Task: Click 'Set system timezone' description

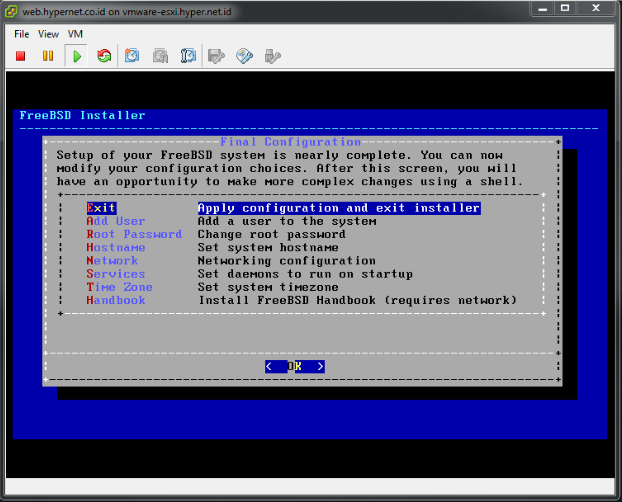Action: click(x=268, y=287)
